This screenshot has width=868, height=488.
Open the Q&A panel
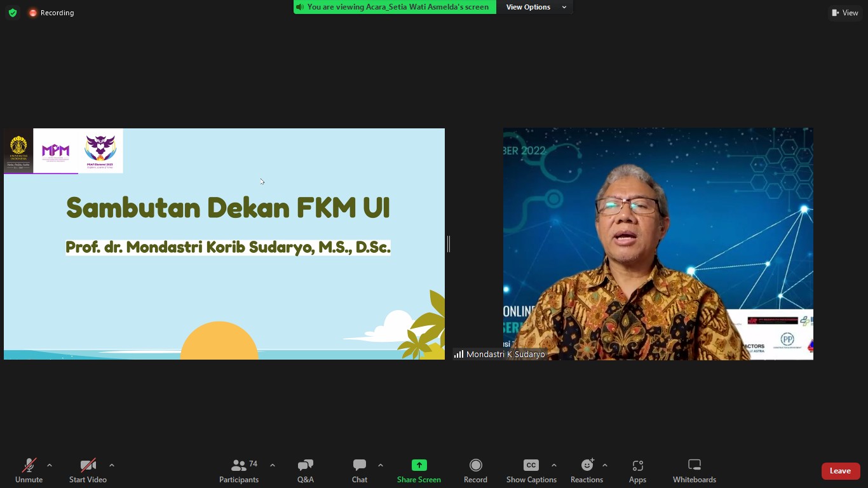click(305, 470)
